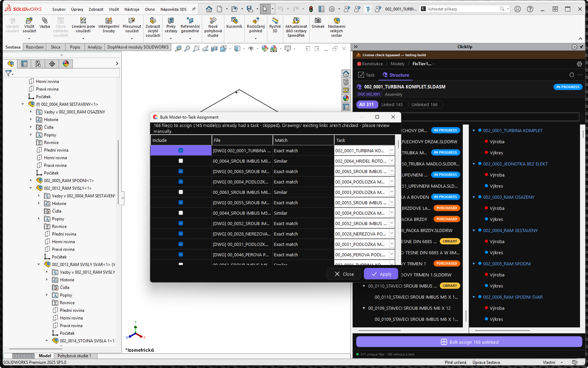Click Bulk assign 166 unlinked button

click(469, 342)
